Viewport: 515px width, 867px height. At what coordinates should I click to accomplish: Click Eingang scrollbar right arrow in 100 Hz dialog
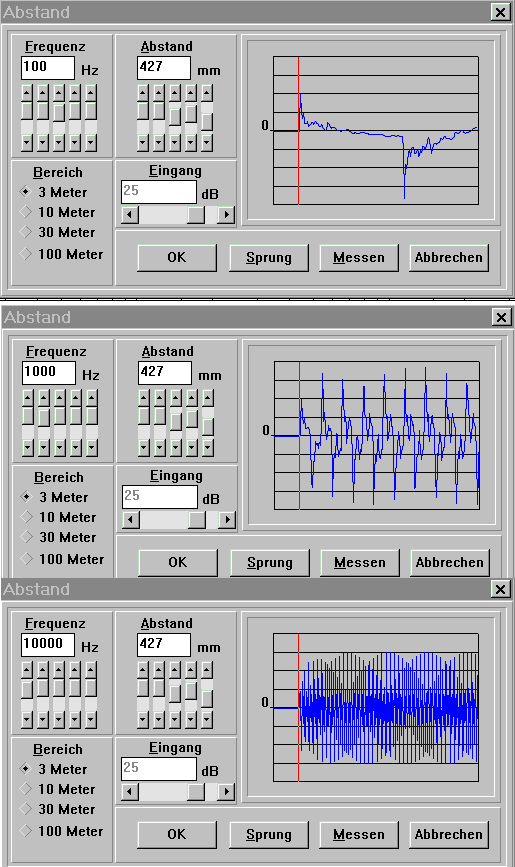[x=226, y=215]
